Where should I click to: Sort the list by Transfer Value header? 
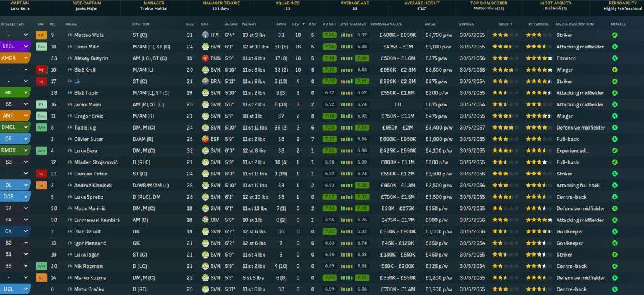[x=388, y=24]
